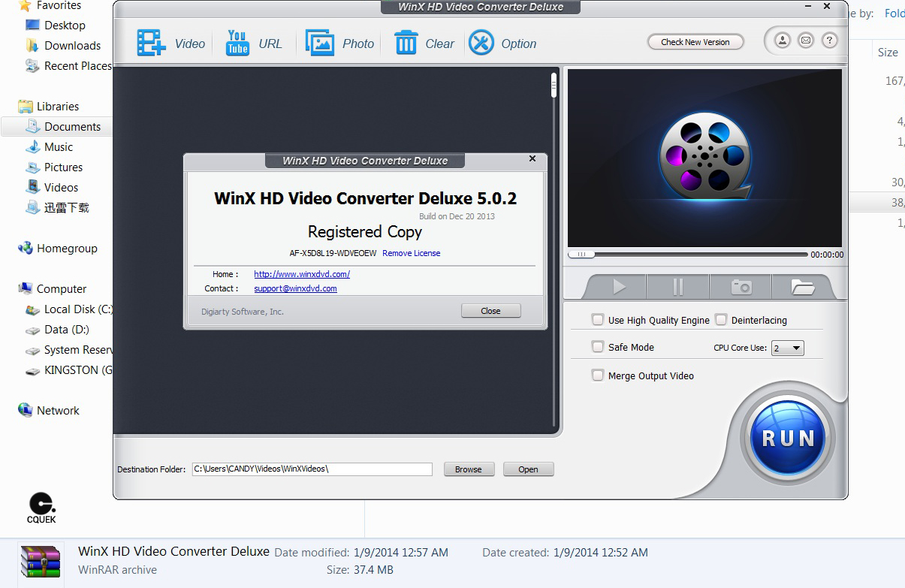Open 迅雷下载 library in Explorer
905x588 pixels.
57,207
